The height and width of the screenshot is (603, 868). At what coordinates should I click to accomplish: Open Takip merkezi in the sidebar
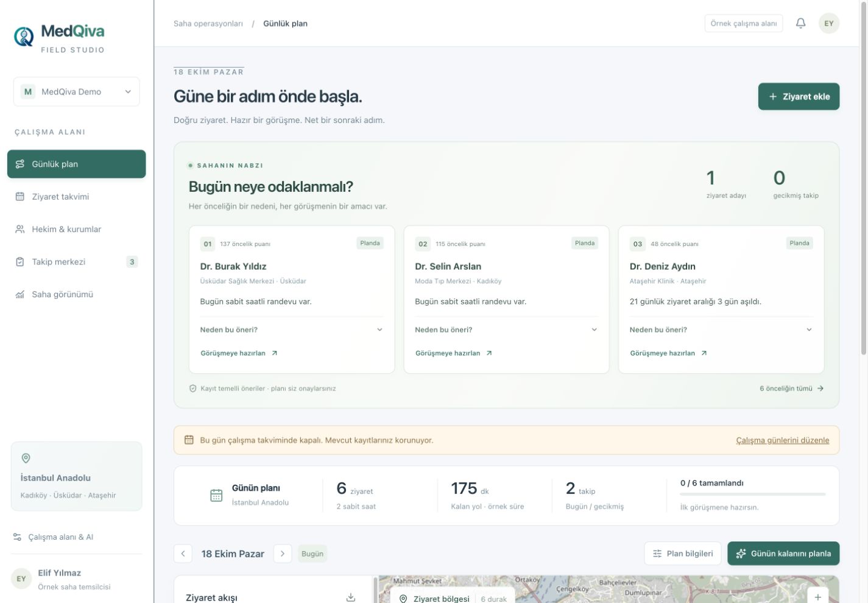(77, 262)
